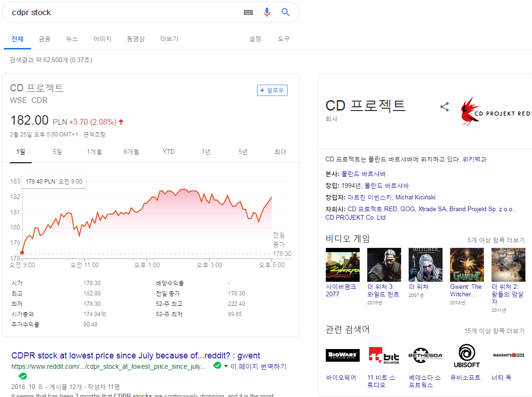
Task: Open the 더보기 dropdown menu
Action: click(x=169, y=39)
